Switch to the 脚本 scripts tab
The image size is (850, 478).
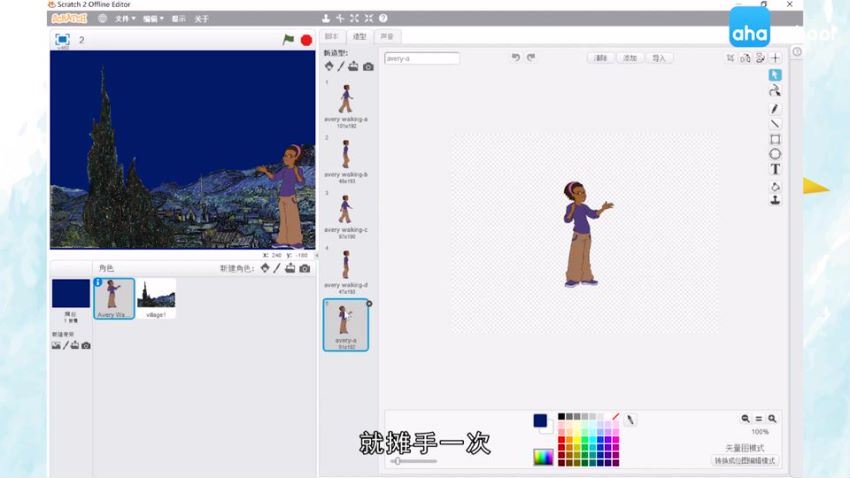(x=331, y=36)
